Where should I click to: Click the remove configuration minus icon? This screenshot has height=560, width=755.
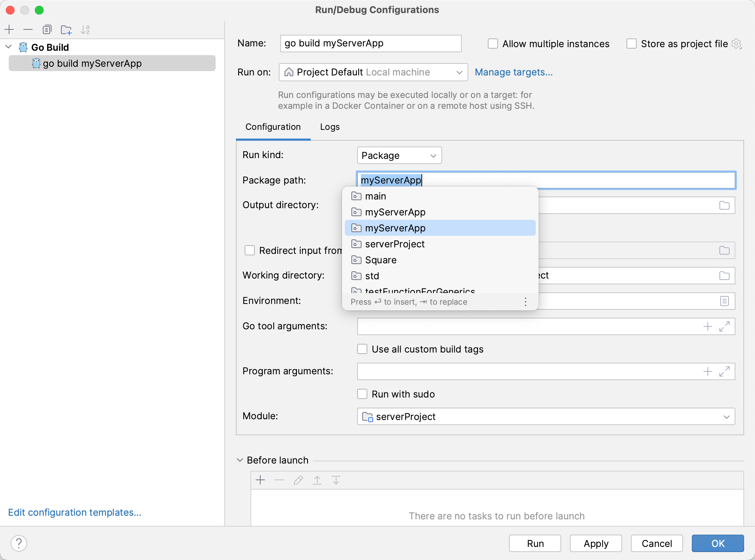pos(27,29)
